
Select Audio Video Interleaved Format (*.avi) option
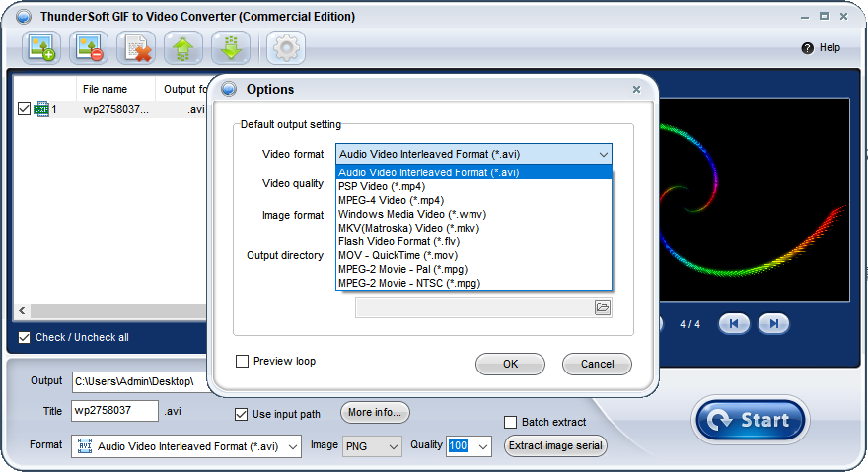(473, 172)
